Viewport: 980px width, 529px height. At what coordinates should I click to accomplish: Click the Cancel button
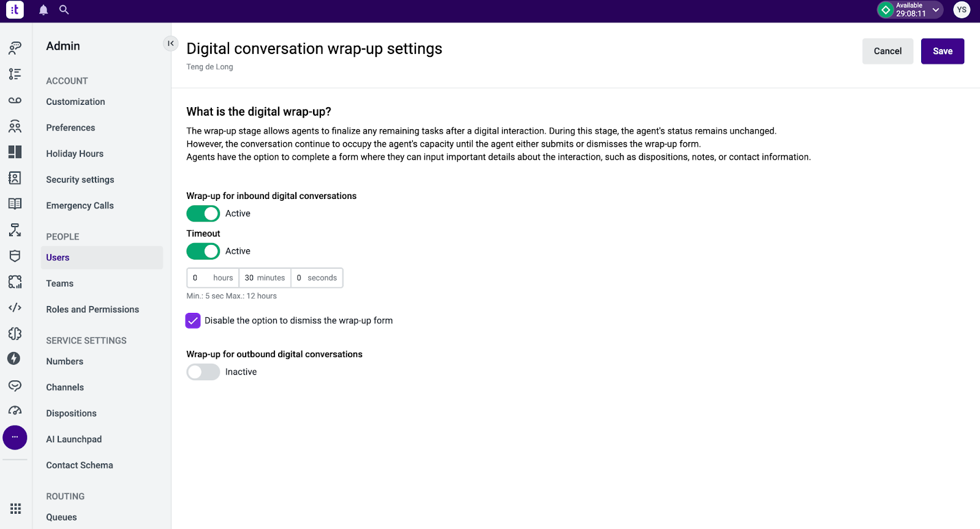click(x=888, y=51)
